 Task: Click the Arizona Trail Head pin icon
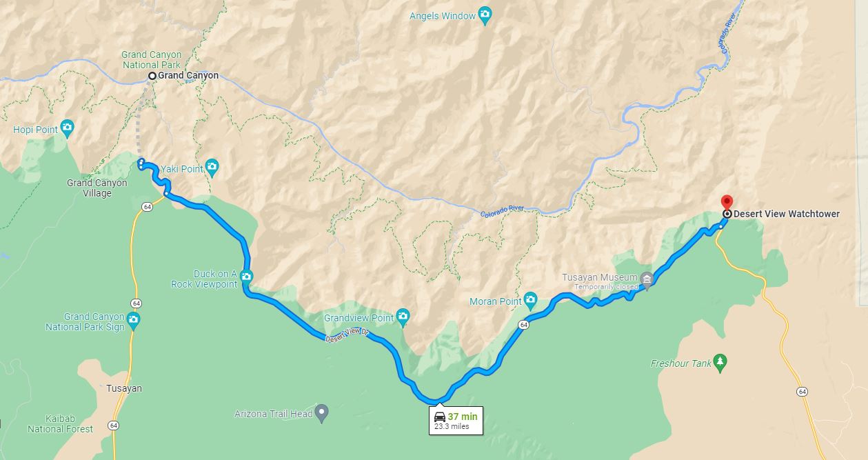[321, 412]
